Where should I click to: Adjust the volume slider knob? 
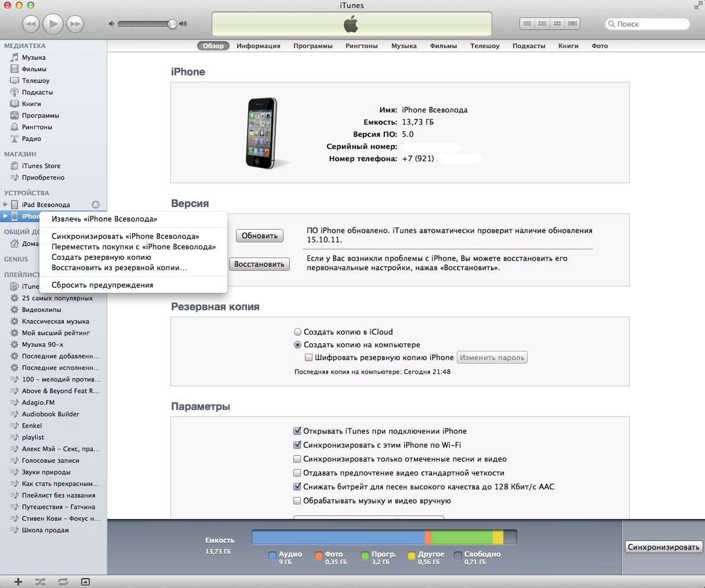[x=172, y=24]
